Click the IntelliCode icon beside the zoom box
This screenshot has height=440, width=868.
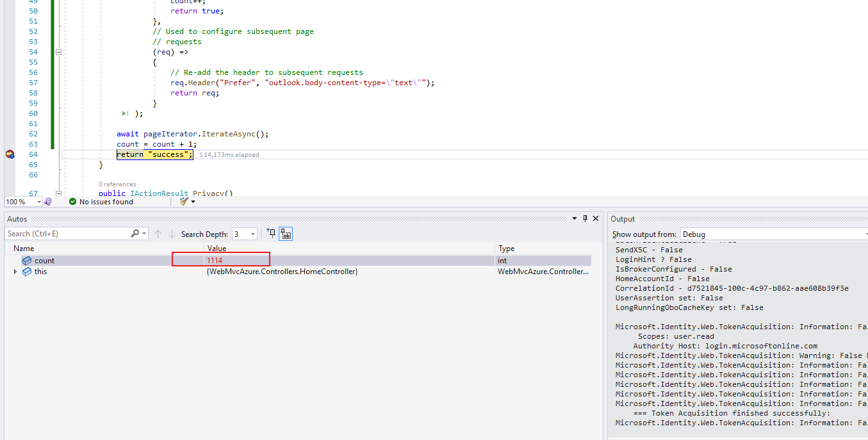click(x=48, y=202)
